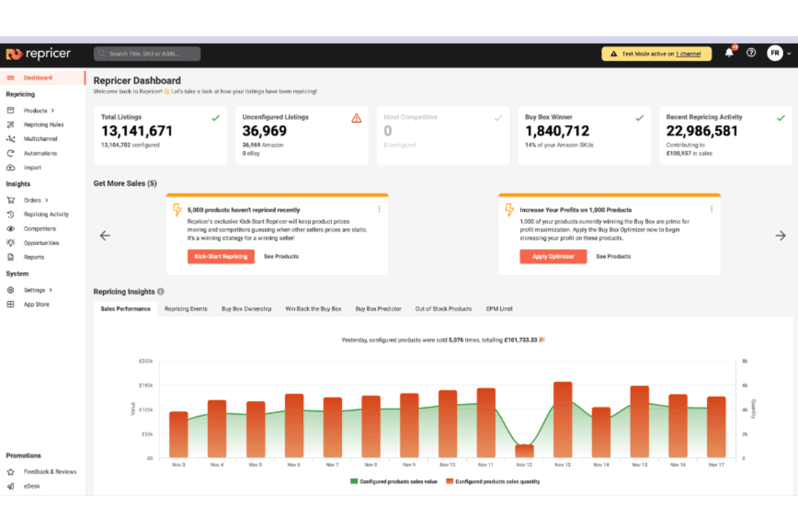The height and width of the screenshot is (532, 798).
Task: Click the Kick-Start Repricing button
Action: (x=221, y=257)
